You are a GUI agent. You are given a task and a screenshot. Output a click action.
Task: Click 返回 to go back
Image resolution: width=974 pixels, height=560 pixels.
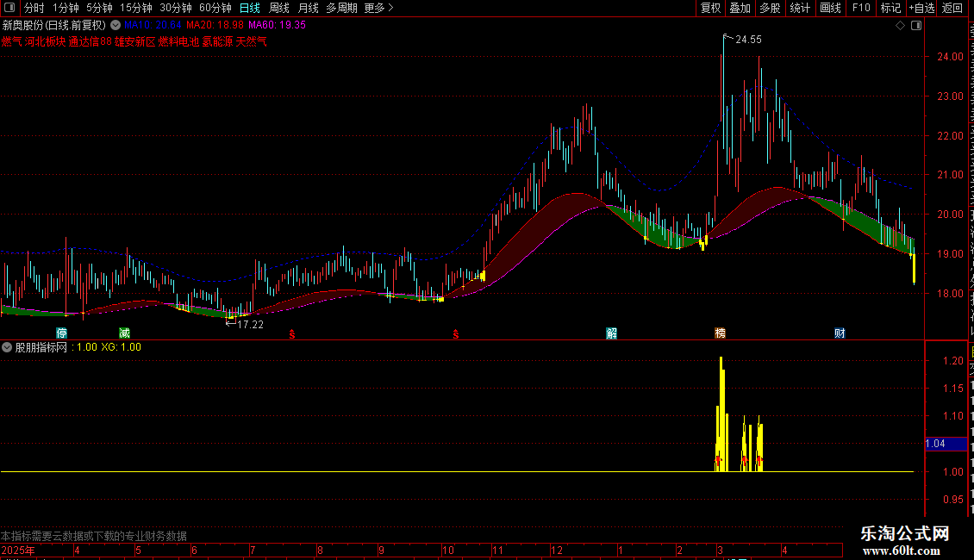click(952, 8)
